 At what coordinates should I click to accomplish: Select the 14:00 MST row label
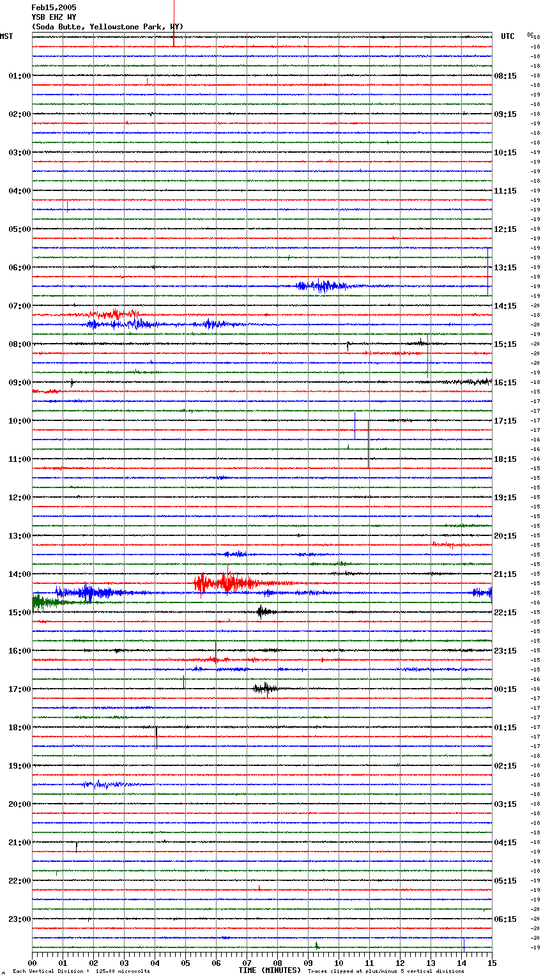pos(20,574)
